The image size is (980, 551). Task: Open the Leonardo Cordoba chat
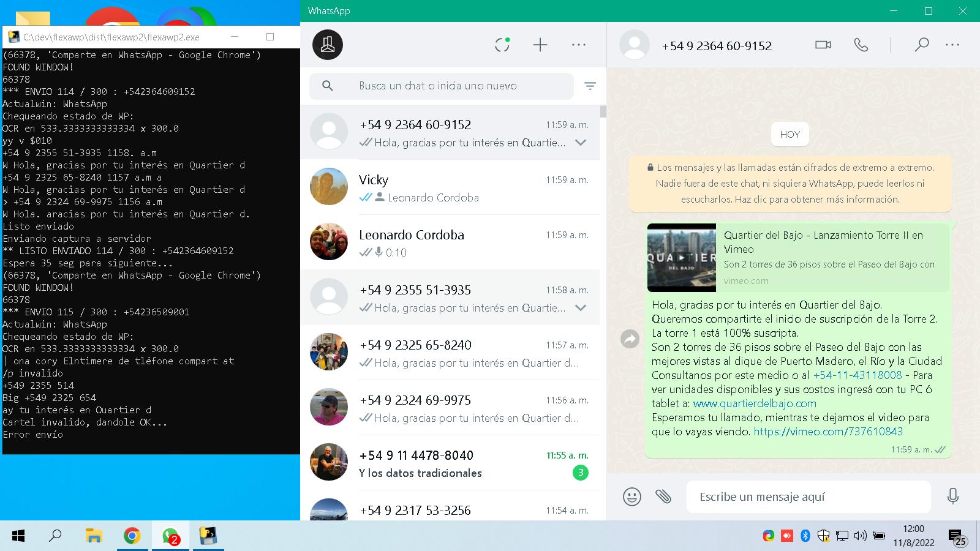(450, 242)
